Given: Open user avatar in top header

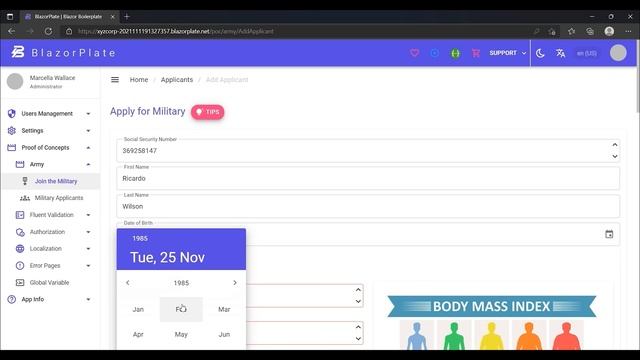Looking at the screenshot, I should tap(618, 53).
